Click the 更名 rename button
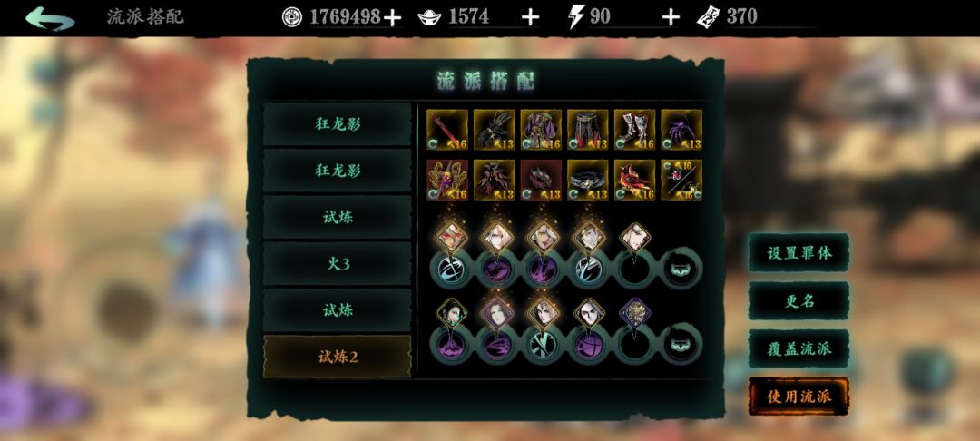The height and width of the screenshot is (441, 980). coord(799,300)
